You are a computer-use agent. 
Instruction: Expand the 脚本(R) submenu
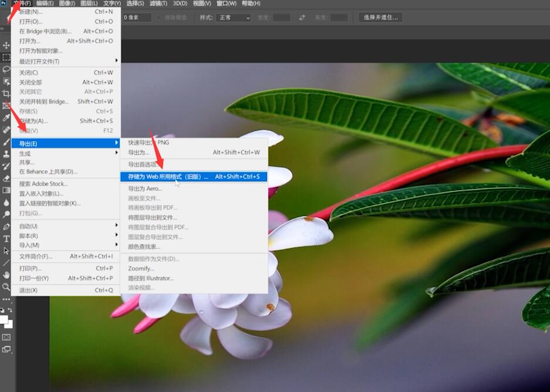(x=66, y=236)
